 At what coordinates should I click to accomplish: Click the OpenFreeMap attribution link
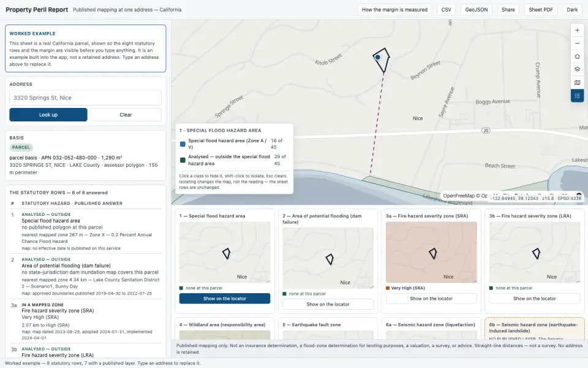tap(459, 196)
